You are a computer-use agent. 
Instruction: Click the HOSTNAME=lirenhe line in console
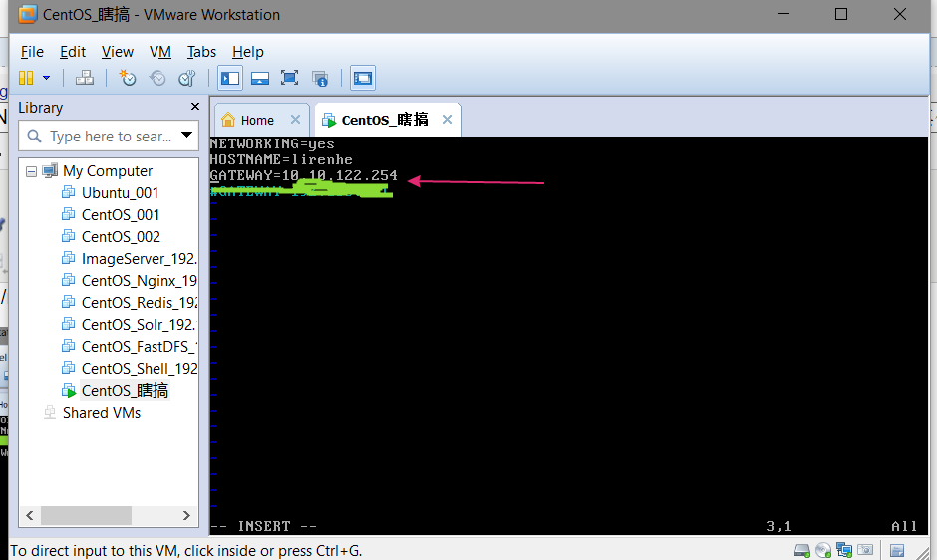281,160
